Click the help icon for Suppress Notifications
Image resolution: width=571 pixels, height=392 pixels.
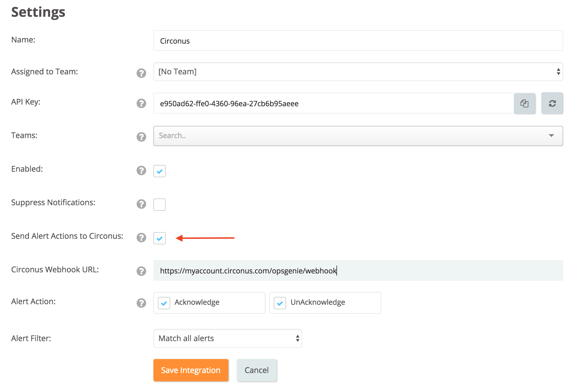pos(141,204)
